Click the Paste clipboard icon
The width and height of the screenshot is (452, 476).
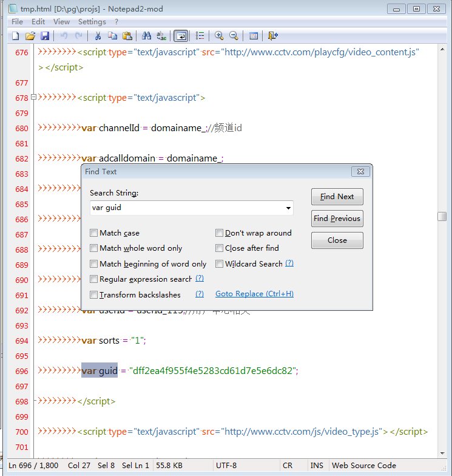tap(127, 36)
